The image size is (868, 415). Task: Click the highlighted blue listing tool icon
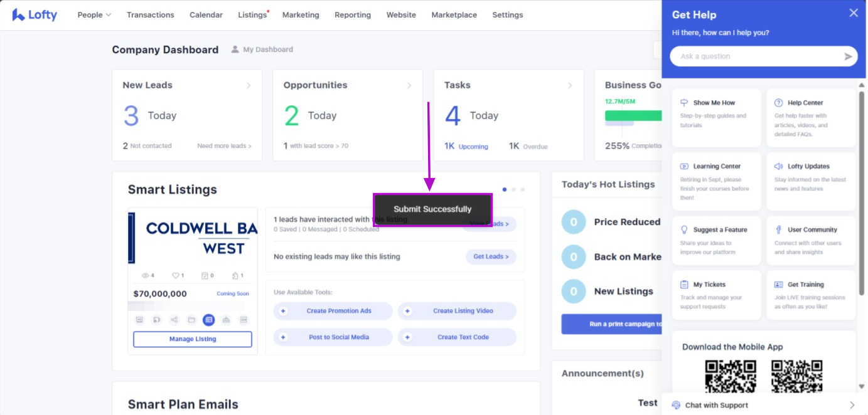[209, 320]
